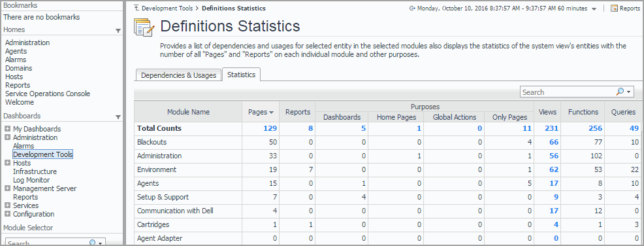Expand the My Dashboards tree node
Screen dimensions: 644x246
(x=7, y=129)
